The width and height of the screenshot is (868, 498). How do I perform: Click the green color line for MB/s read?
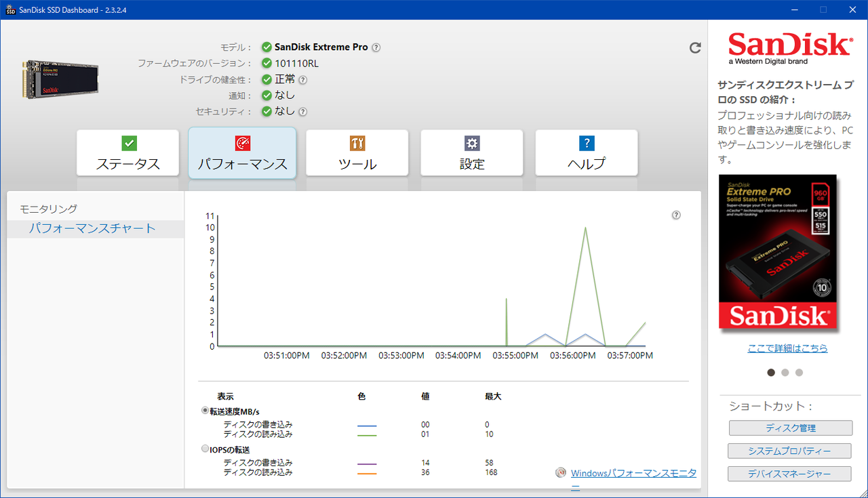tap(367, 435)
